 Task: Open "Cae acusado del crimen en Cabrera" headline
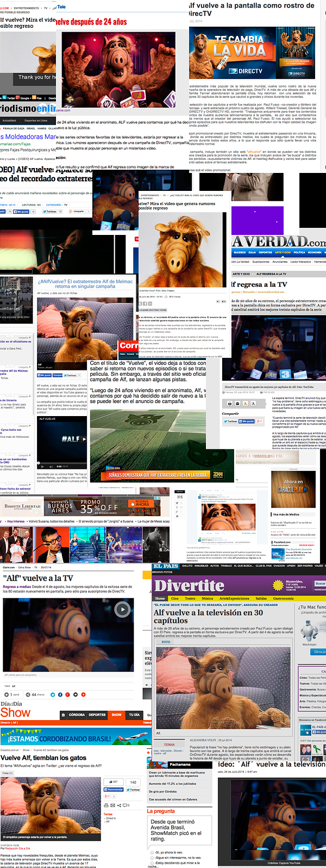[173, 799]
